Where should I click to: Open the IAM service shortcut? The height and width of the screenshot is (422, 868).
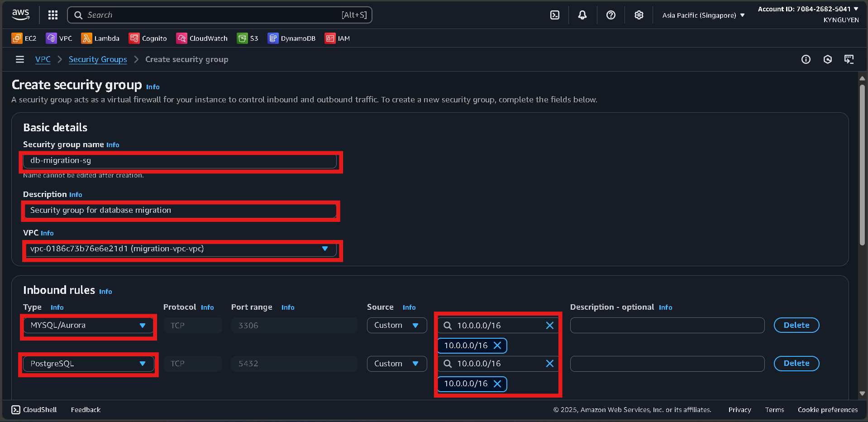pyautogui.click(x=337, y=38)
